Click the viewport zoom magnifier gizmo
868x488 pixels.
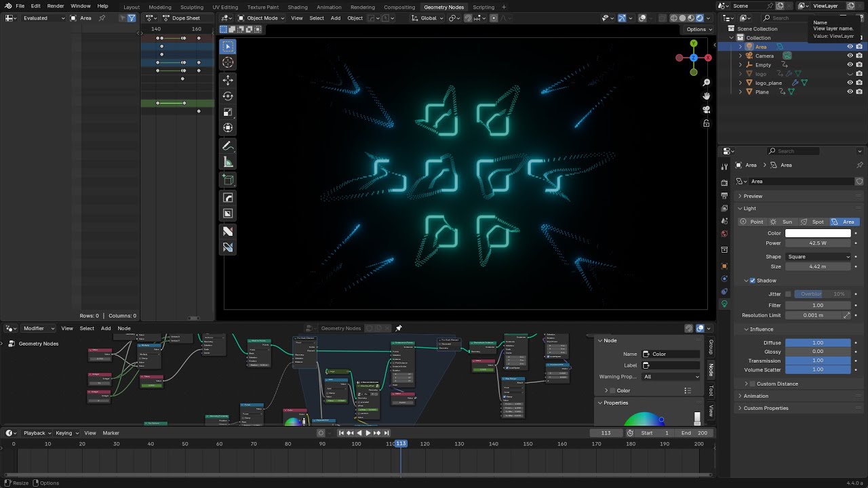click(706, 83)
